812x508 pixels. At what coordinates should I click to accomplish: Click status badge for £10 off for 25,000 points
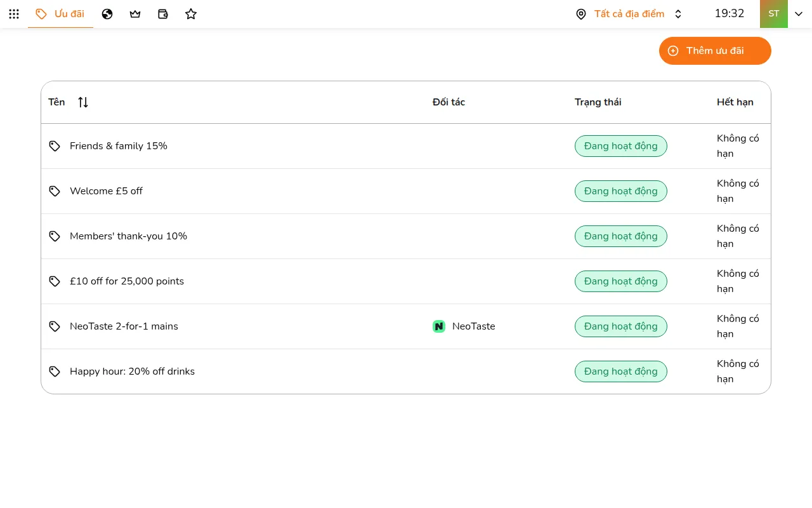[x=620, y=281]
